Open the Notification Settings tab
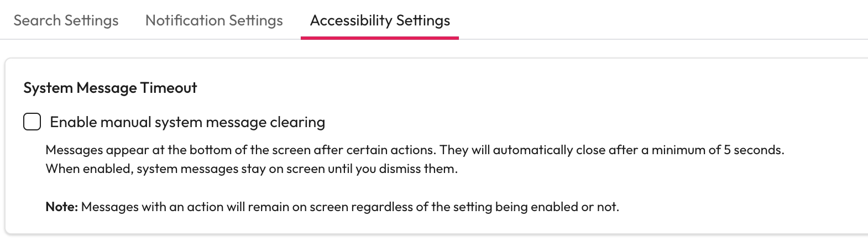This screenshot has width=868, height=252. [x=214, y=20]
